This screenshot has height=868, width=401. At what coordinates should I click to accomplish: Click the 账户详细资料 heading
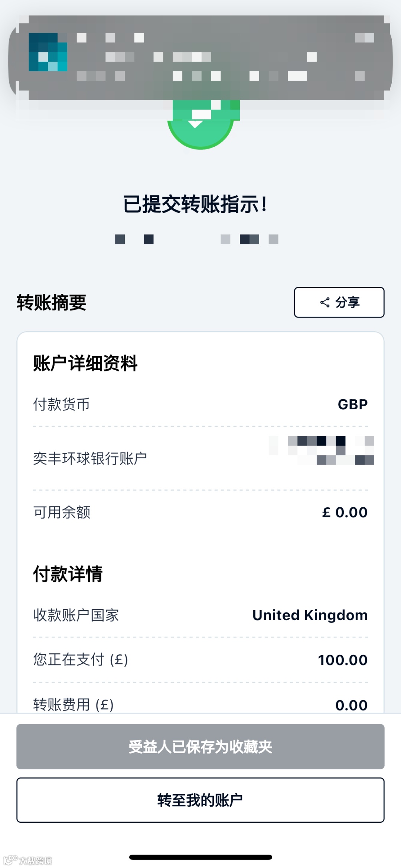pyautogui.click(x=85, y=363)
